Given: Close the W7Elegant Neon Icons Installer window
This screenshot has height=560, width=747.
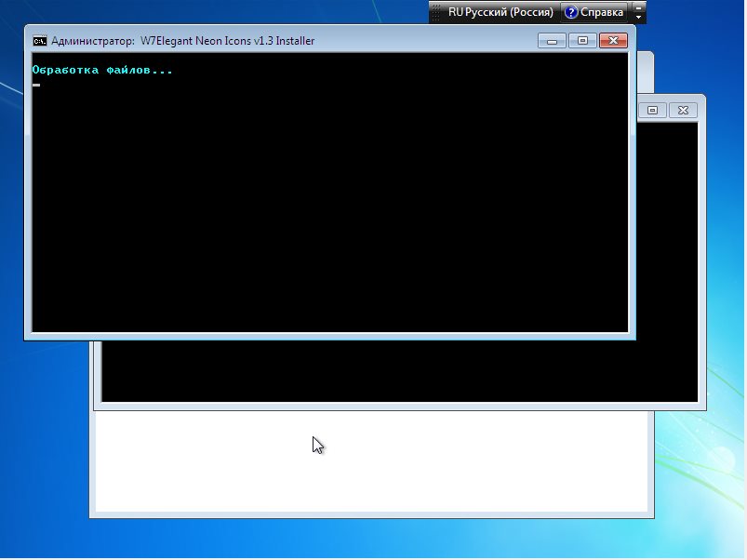Looking at the screenshot, I should click(x=613, y=41).
